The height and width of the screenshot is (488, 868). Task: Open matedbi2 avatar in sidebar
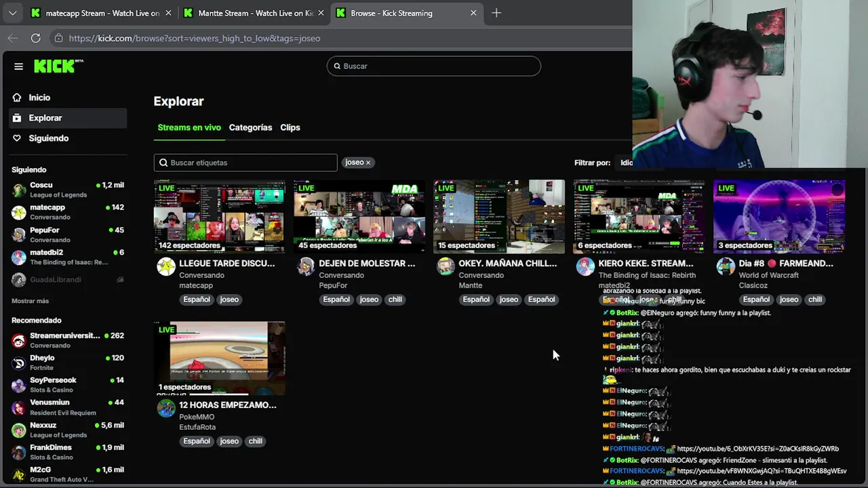19,257
